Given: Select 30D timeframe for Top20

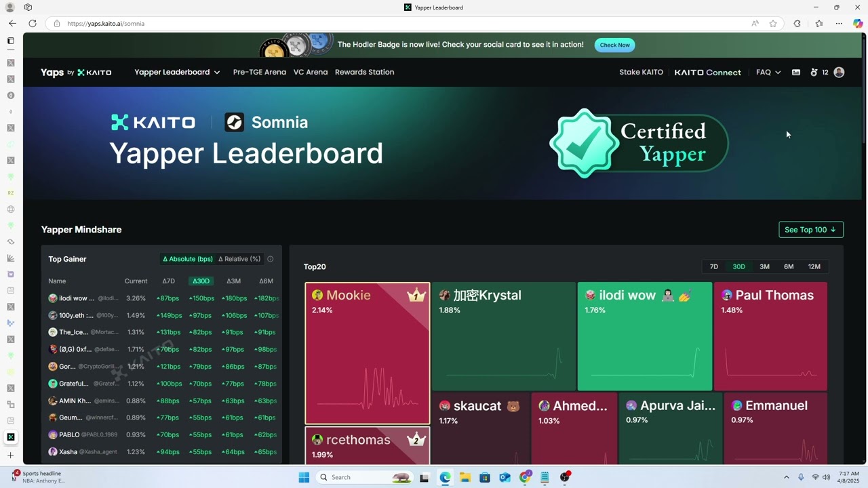Looking at the screenshot, I should click(738, 266).
